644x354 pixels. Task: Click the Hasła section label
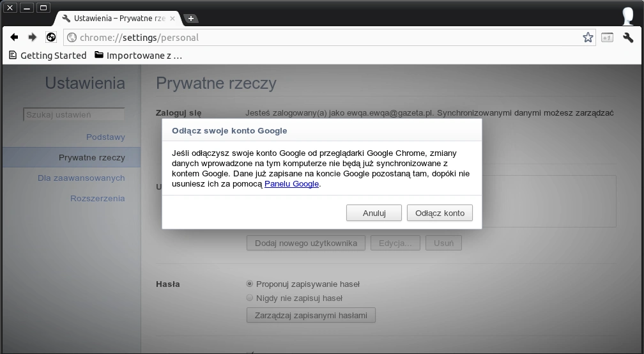click(168, 284)
